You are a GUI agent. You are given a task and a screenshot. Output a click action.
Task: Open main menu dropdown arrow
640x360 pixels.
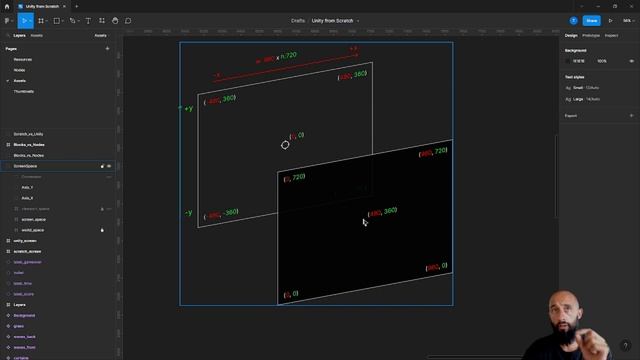(12, 21)
